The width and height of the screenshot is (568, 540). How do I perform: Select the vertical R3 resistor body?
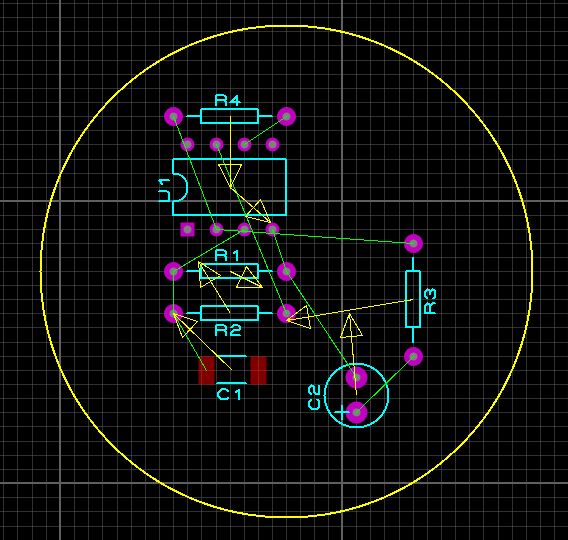click(x=413, y=299)
